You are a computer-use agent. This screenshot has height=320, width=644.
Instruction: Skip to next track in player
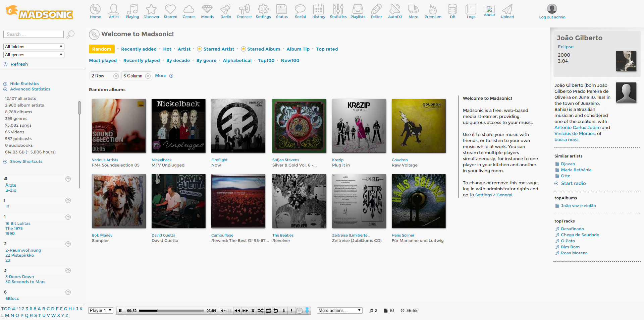pos(245,311)
